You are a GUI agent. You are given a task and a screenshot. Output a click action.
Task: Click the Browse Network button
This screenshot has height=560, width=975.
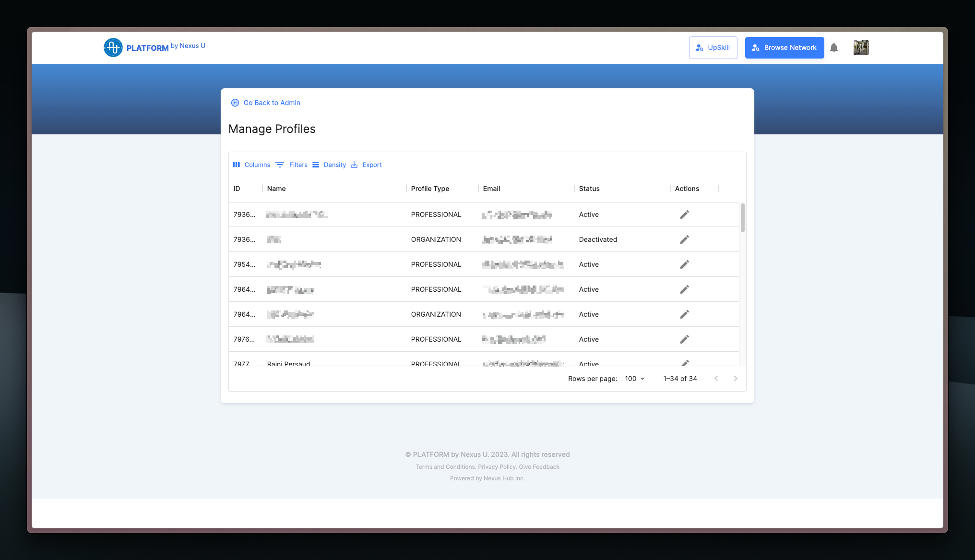[x=784, y=48]
